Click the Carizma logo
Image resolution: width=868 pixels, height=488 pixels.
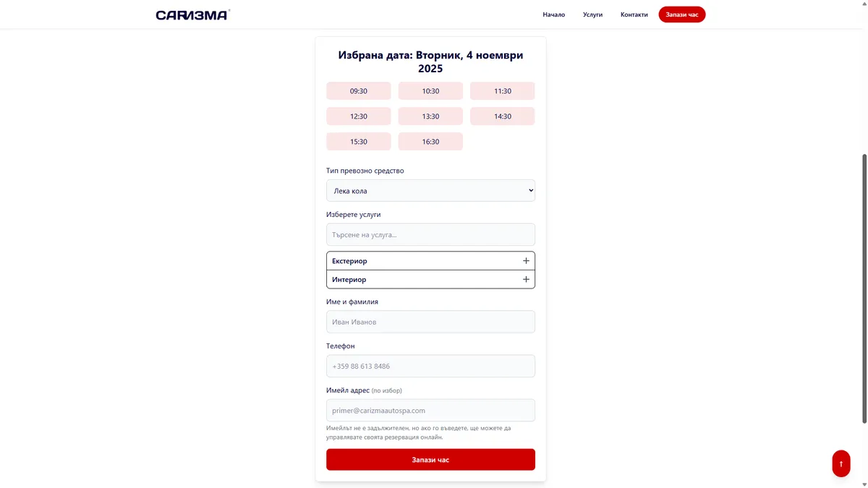coord(192,14)
